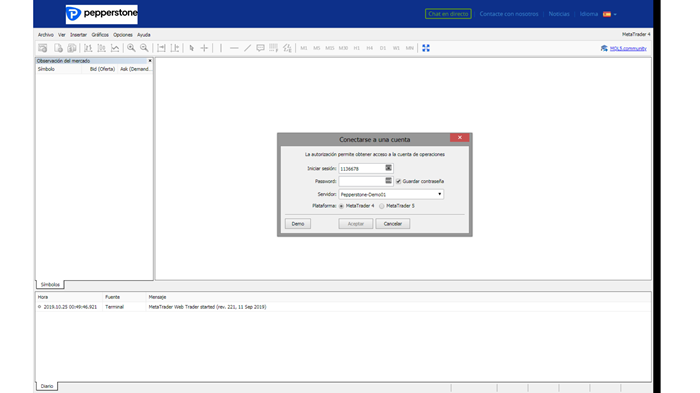700x393 pixels.
Task: Click the blue fullscreen icon
Action: 426,48
